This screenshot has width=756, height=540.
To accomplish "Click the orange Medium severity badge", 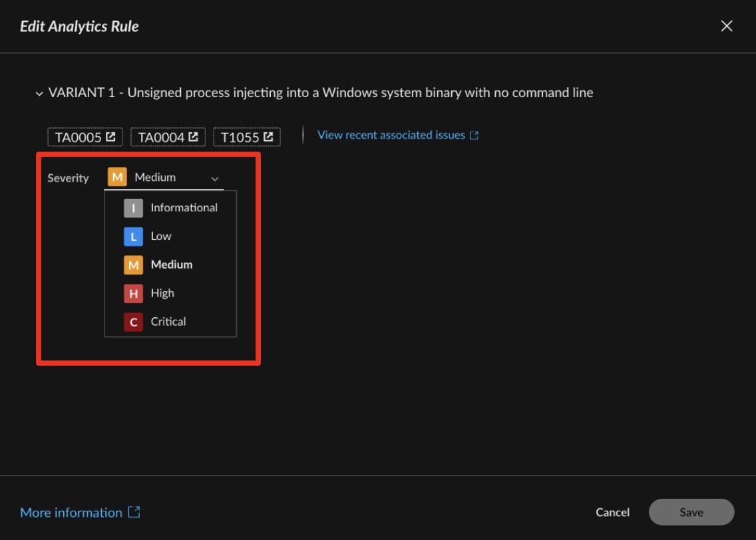I will pyautogui.click(x=133, y=265).
